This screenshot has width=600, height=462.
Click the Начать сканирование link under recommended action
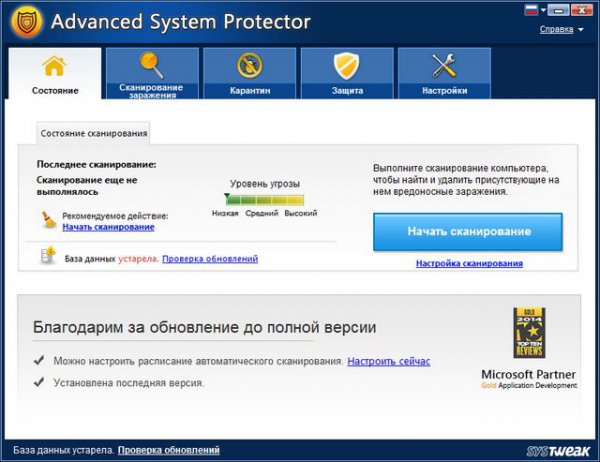point(108,227)
